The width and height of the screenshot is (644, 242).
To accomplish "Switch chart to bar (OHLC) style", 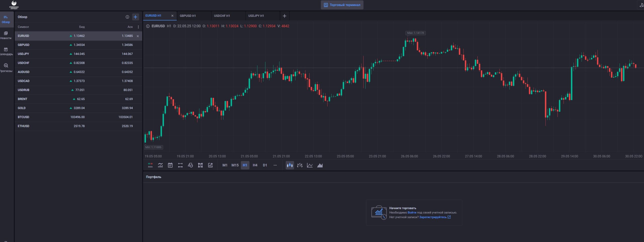I will tap(300, 165).
